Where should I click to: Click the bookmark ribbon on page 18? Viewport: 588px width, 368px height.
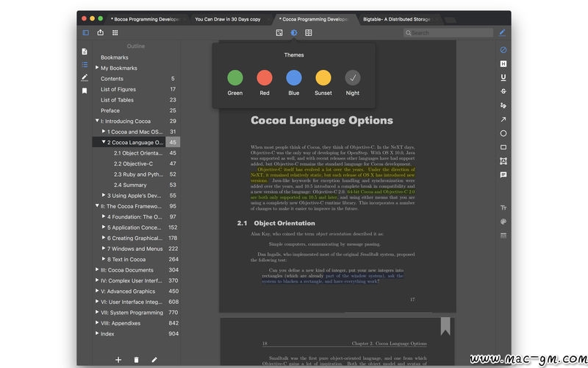[445, 325]
